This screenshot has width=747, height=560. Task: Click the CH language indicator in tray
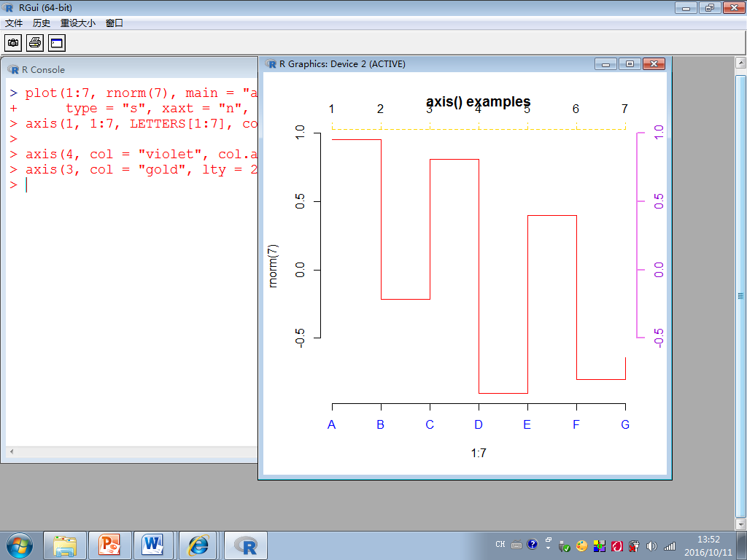tap(500, 544)
